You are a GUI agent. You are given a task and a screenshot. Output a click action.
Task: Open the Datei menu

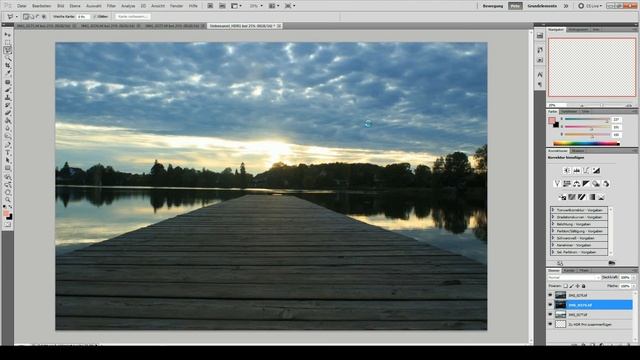coord(22,6)
